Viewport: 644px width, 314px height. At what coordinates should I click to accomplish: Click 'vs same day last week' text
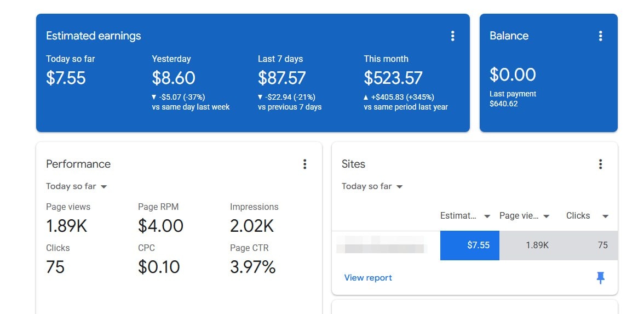[191, 107]
